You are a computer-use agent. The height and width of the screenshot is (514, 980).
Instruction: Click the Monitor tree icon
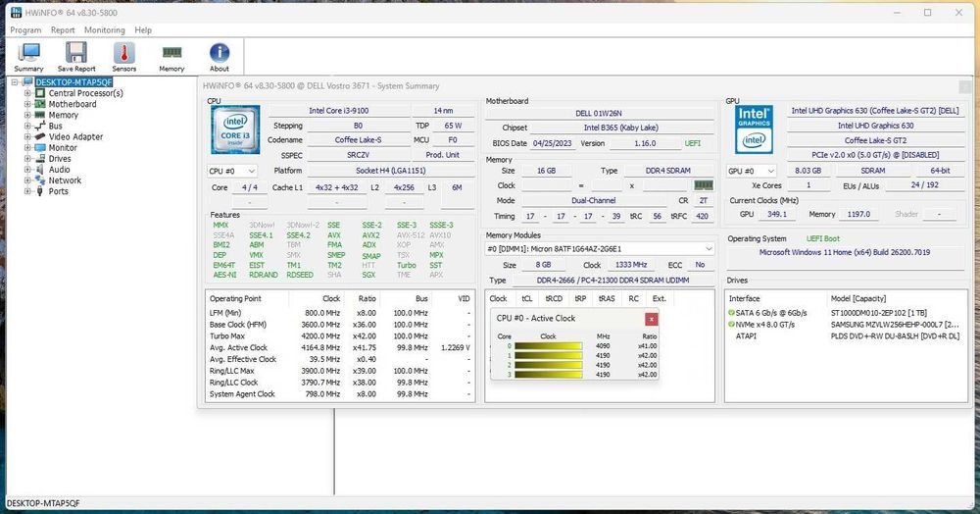(x=40, y=147)
